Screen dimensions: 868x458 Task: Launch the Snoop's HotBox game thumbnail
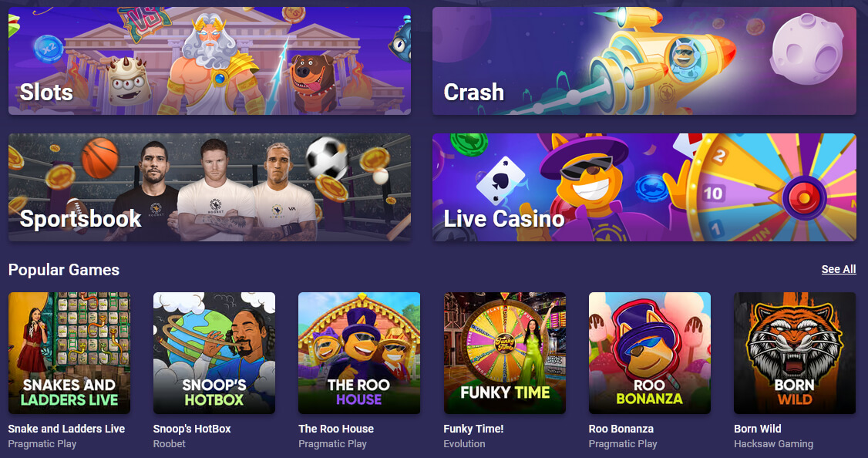pyautogui.click(x=214, y=353)
